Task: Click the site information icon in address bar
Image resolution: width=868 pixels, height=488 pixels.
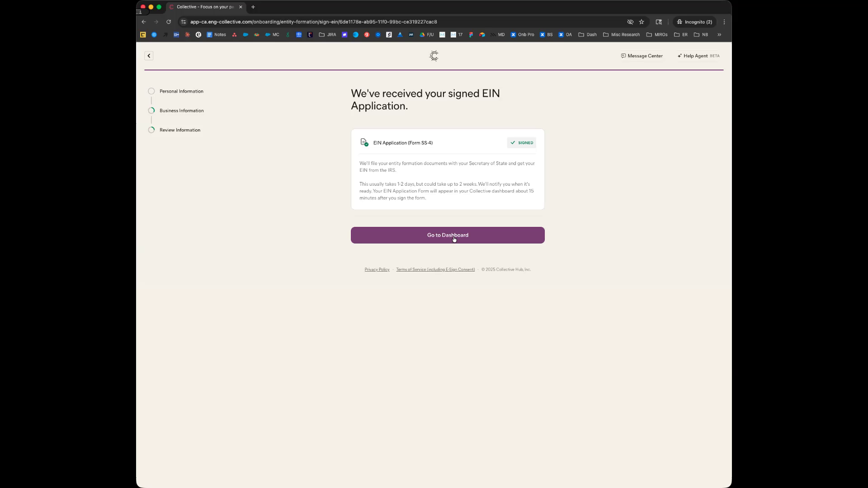Action: (x=183, y=22)
